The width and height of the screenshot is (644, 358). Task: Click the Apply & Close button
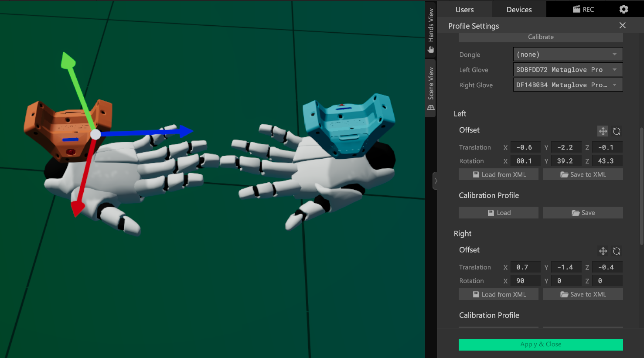541,344
